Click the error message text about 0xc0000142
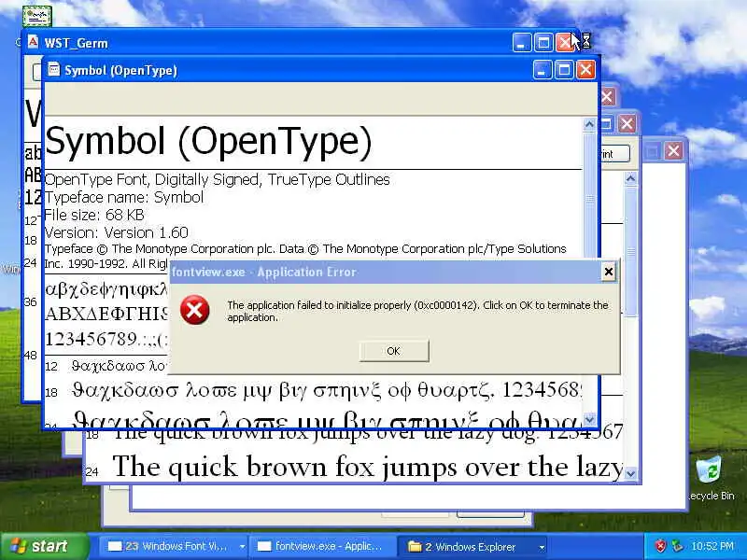Image resolution: width=747 pixels, height=560 pixels. coord(417,311)
